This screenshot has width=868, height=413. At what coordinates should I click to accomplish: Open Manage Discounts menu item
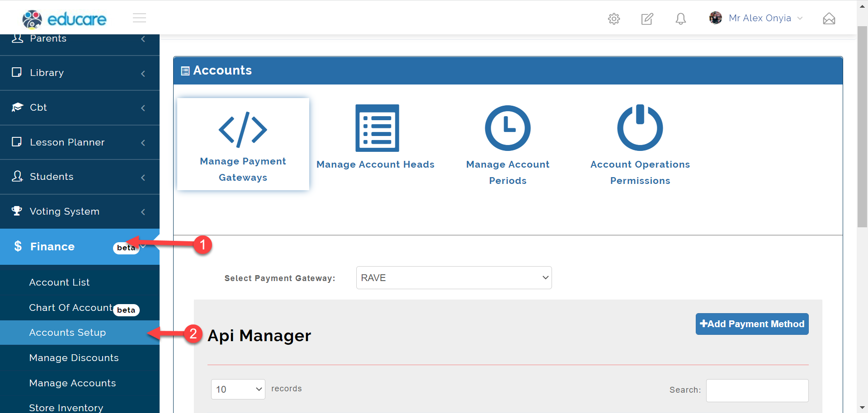pos(74,358)
